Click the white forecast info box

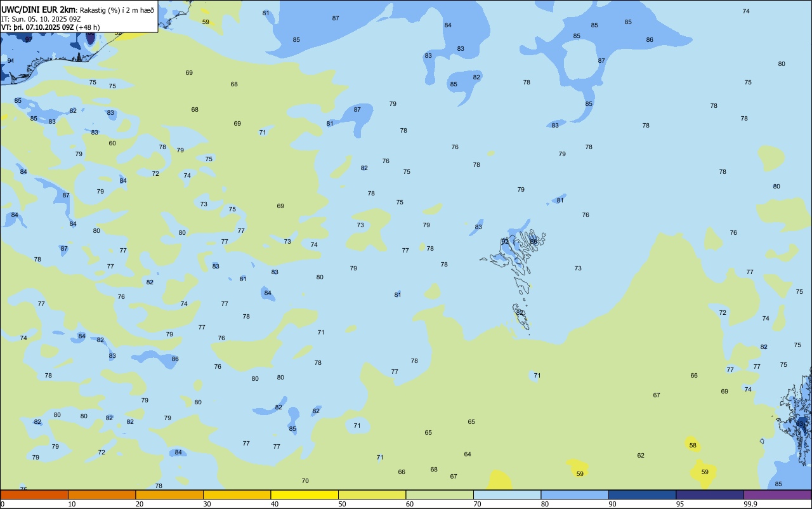pyautogui.click(x=79, y=17)
